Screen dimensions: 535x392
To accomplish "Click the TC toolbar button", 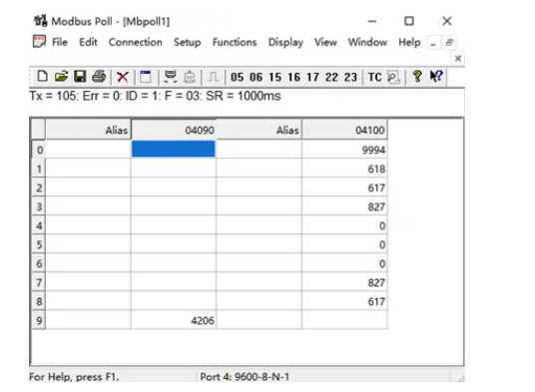I will [x=374, y=77].
